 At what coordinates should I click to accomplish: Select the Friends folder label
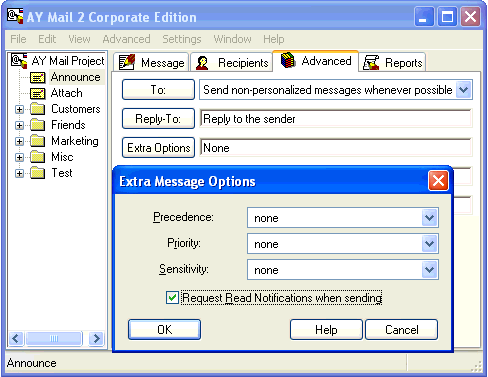coord(68,125)
